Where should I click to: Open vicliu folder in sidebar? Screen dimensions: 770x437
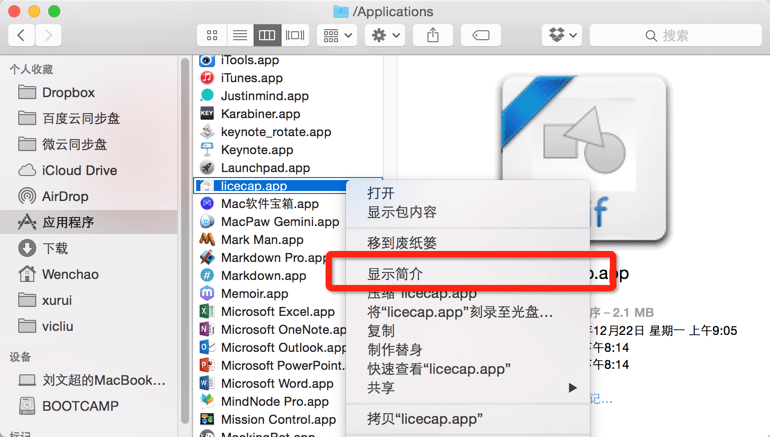[x=88, y=327]
